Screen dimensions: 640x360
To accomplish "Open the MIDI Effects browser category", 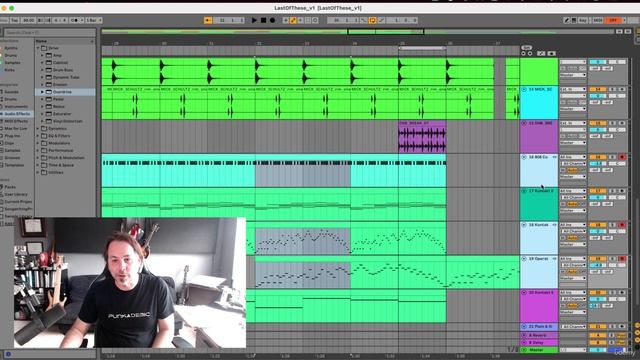I will (x=16, y=121).
